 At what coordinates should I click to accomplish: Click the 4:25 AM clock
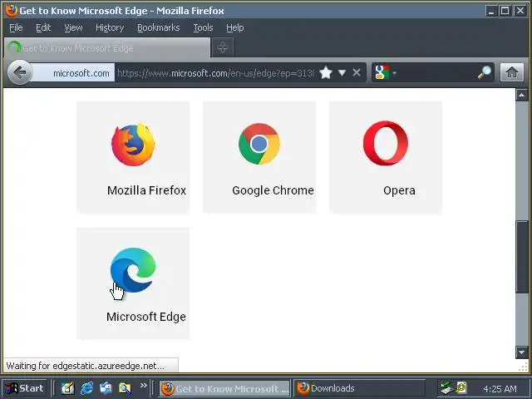pos(500,388)
